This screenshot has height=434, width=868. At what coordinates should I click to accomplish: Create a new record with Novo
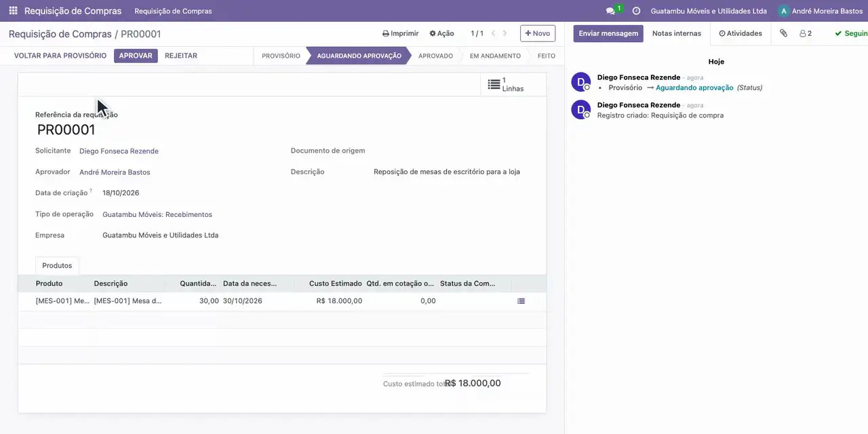coord(538,33)
